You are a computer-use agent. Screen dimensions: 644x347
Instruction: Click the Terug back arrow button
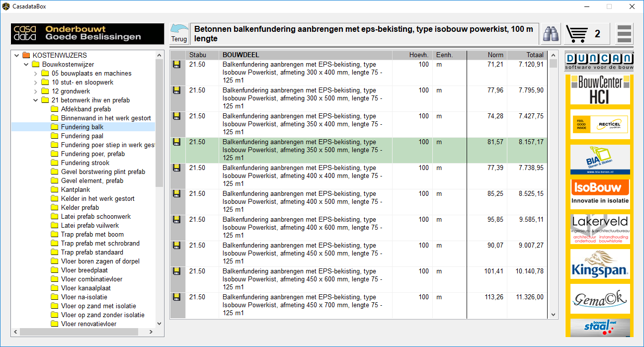179,33
